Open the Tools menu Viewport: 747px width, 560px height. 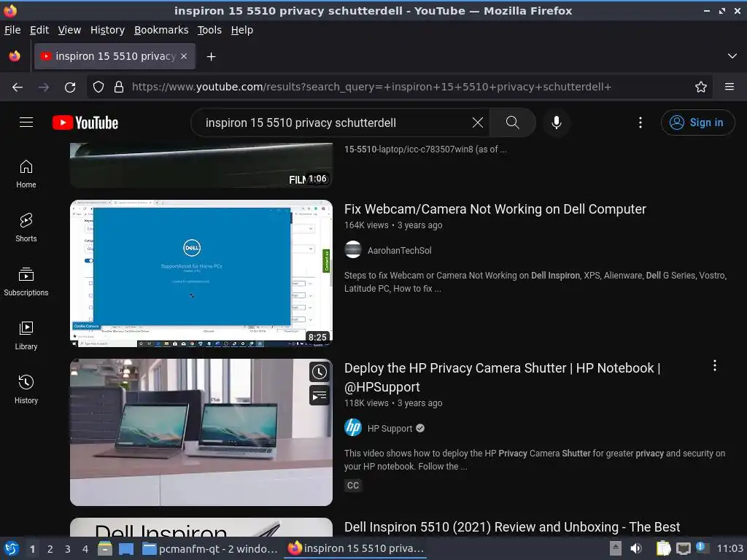209,30
